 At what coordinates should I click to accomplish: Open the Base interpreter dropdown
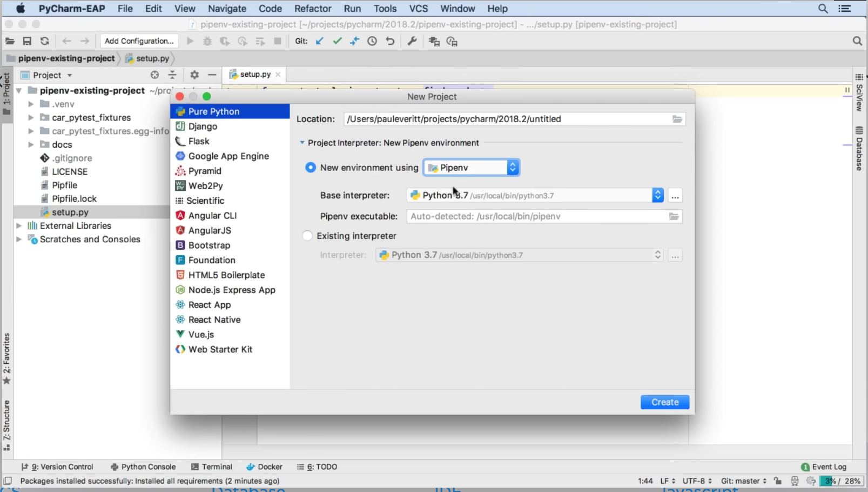(535, 195)
